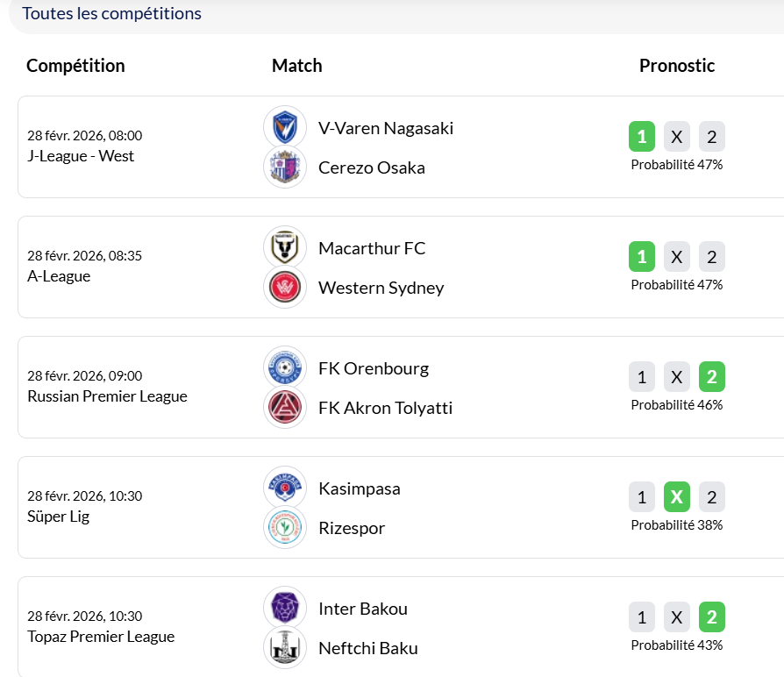The height and width of the screenshot is (677, 784).
Task: Click the Macarthur FC bull logo
Action: pos(285,247)
